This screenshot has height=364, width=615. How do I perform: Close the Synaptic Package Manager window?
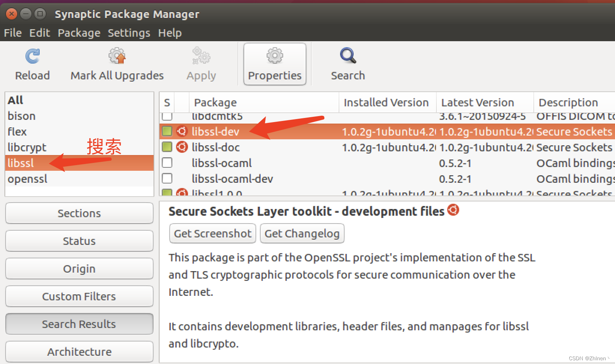click(x=12, y=14)
